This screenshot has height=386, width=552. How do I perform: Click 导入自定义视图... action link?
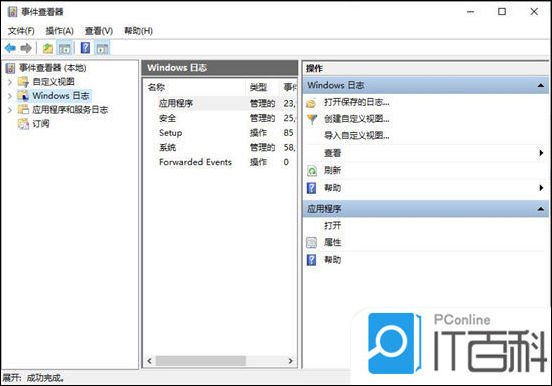coord(357,136)
